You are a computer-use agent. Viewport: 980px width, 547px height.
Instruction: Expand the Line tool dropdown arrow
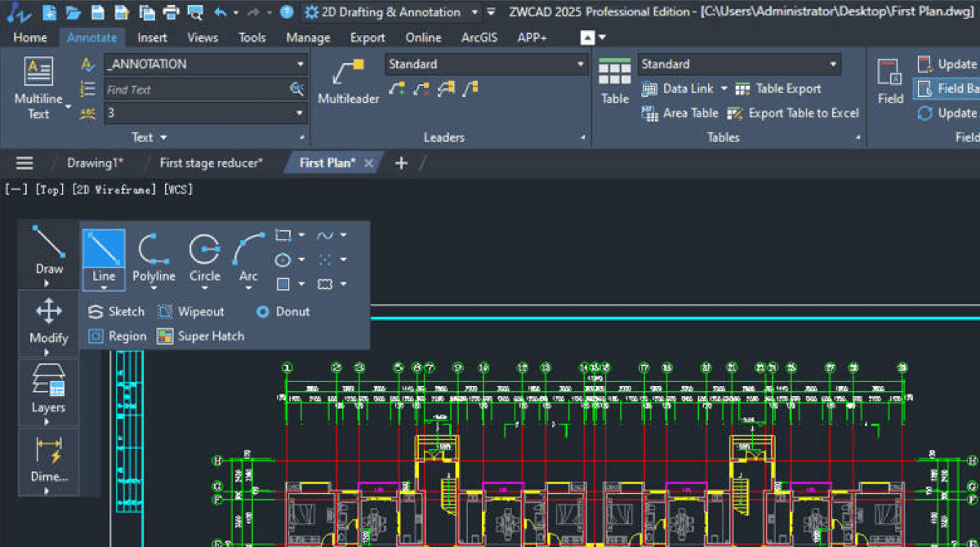point(104,287)
